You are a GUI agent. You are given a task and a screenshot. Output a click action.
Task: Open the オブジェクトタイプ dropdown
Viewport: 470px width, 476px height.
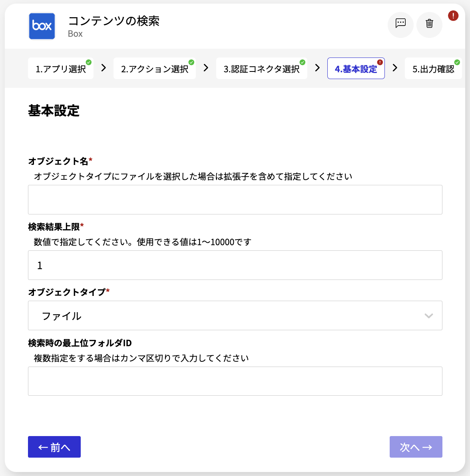[235, 315]
